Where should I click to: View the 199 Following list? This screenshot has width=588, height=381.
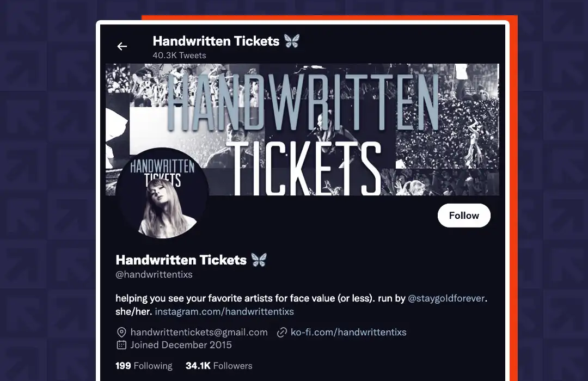144,366
